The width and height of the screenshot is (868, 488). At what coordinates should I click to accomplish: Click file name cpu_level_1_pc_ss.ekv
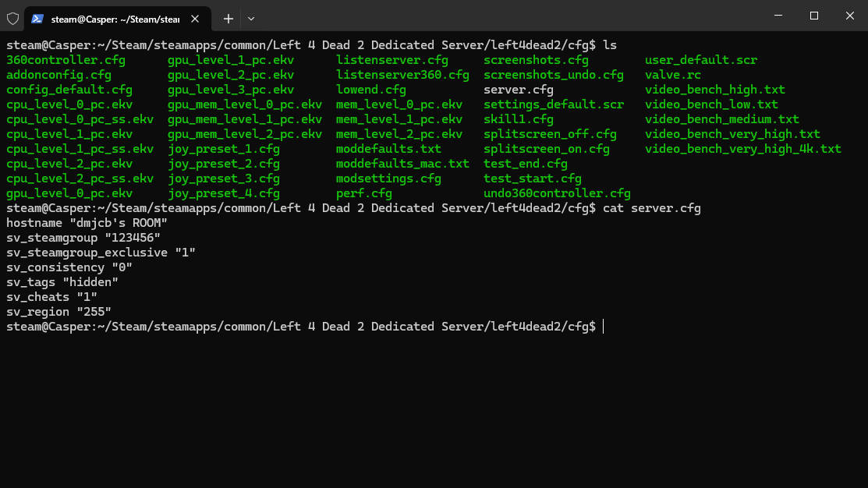tap(80, 149)
